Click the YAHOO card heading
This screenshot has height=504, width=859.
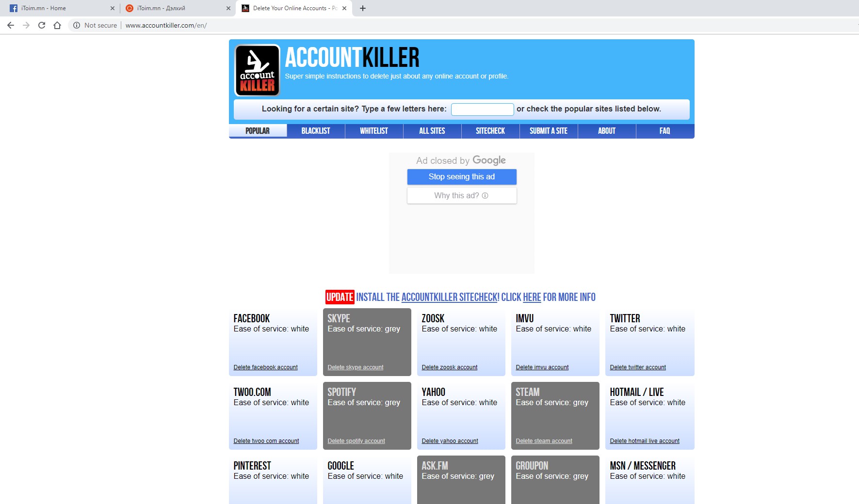coord(433,392)
